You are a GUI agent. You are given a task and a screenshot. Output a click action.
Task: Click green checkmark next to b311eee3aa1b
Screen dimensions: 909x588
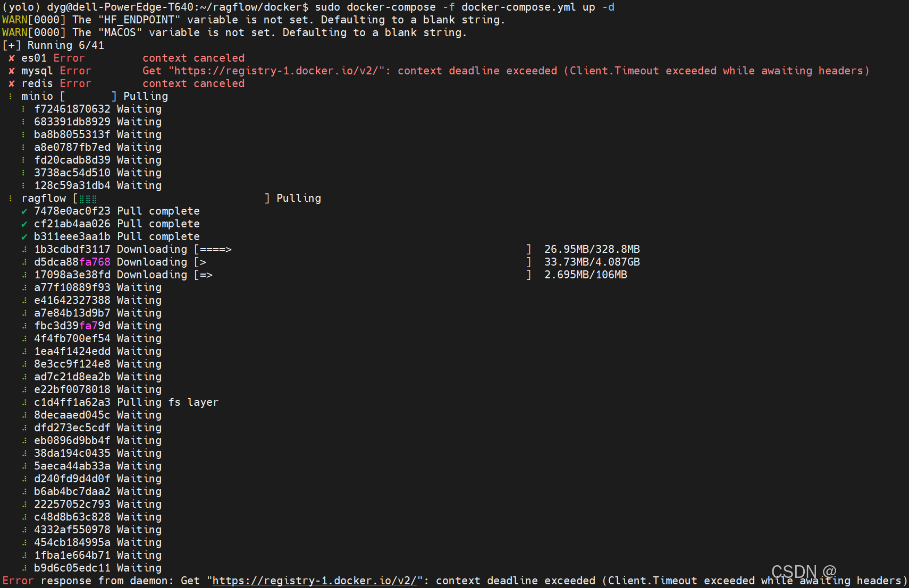24,237
